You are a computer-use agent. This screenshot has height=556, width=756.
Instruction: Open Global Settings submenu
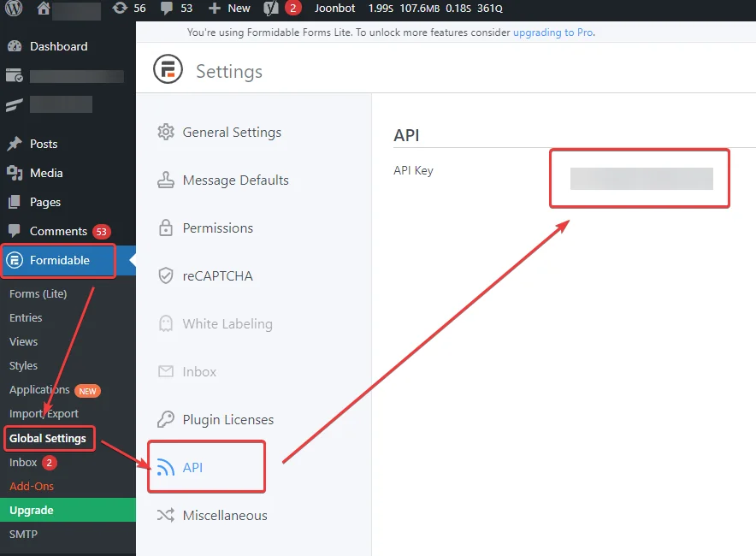tap(48, 438)
